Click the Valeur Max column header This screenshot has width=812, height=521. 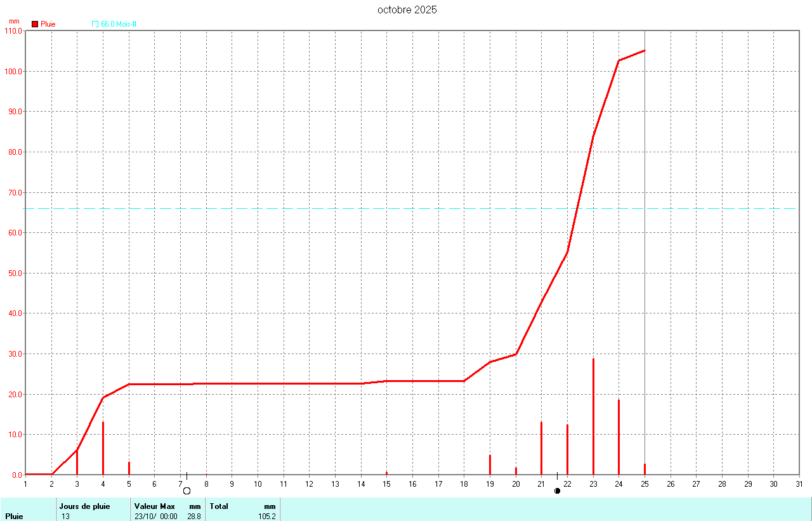tap(155, 506)
